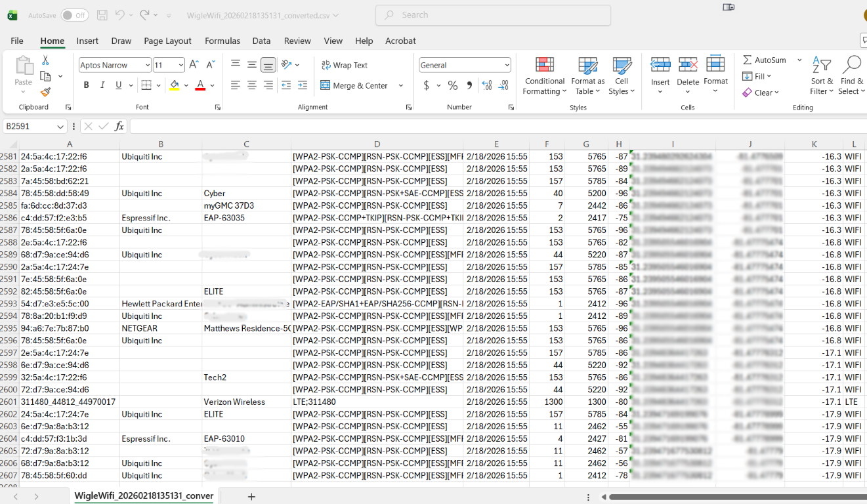Switch to the Insert tab

[x=87, y=41]
